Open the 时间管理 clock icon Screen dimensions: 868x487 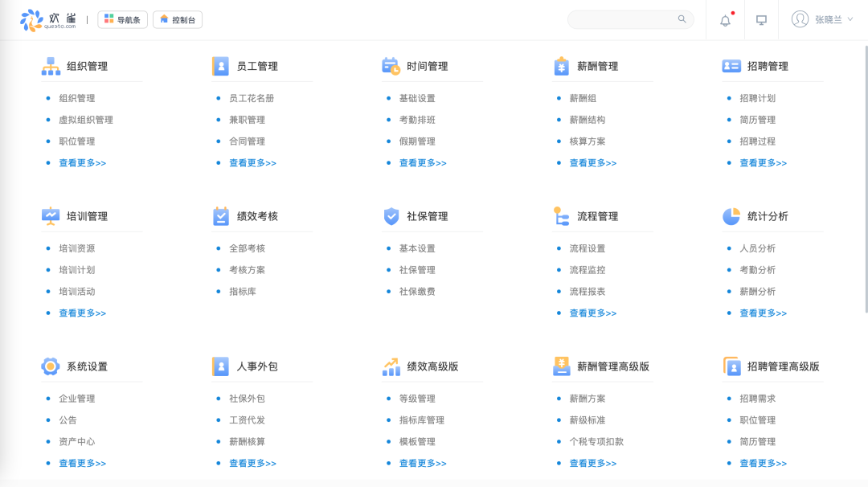(390, 65)
